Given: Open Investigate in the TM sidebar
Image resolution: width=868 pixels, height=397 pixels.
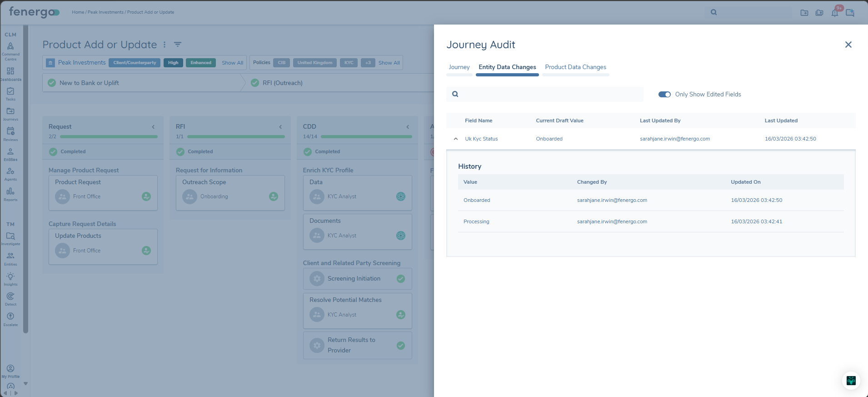Looking at the screenshot, I should point(10,239).
